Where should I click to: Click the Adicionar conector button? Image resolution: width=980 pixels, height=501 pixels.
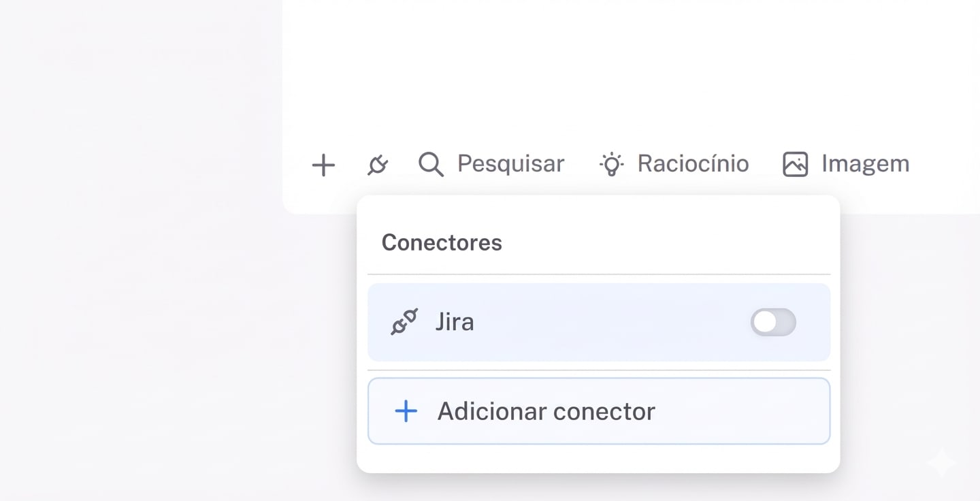[x=599, y=411]
